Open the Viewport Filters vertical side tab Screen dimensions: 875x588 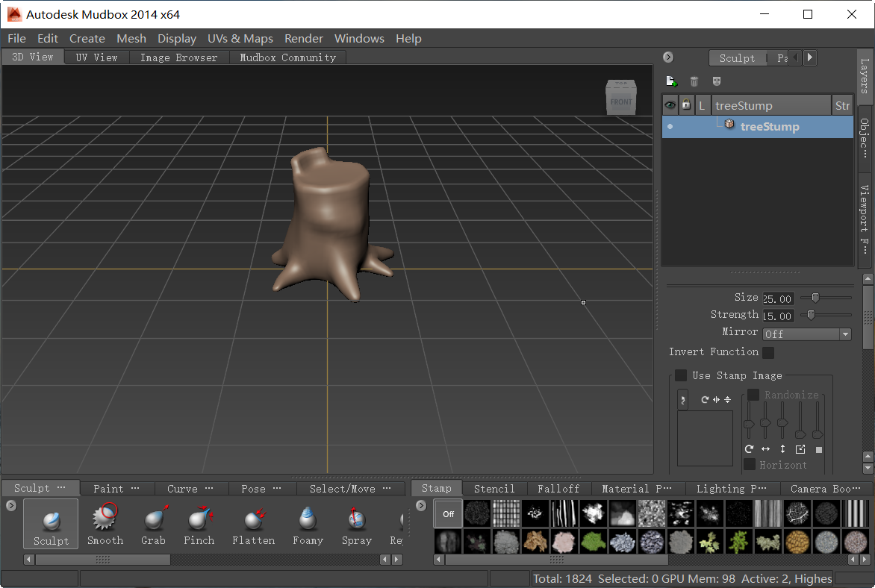point(864,219)
